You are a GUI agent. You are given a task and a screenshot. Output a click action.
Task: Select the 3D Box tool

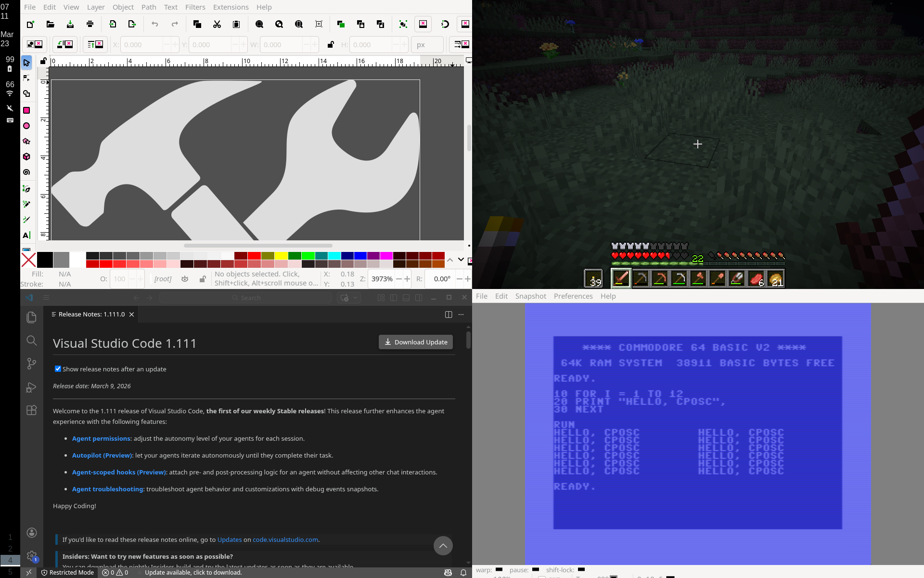pos(26,157)
